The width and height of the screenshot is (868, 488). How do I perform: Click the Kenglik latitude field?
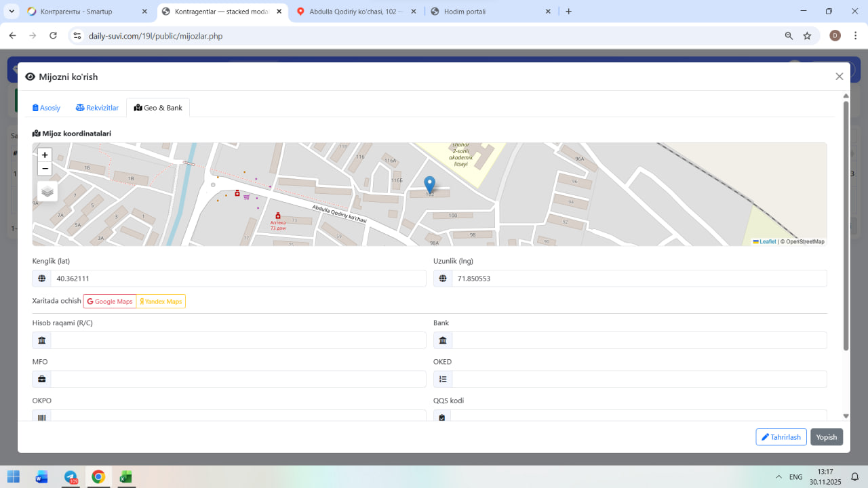click(237, 279)
